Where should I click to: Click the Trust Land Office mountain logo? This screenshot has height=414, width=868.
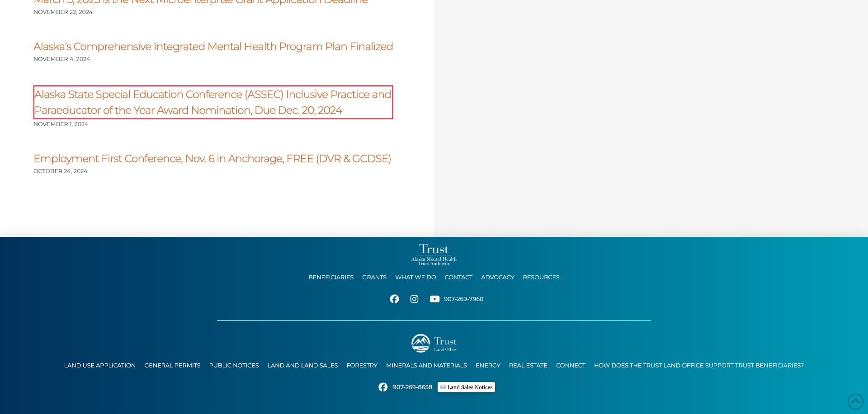tap(434, 343)
